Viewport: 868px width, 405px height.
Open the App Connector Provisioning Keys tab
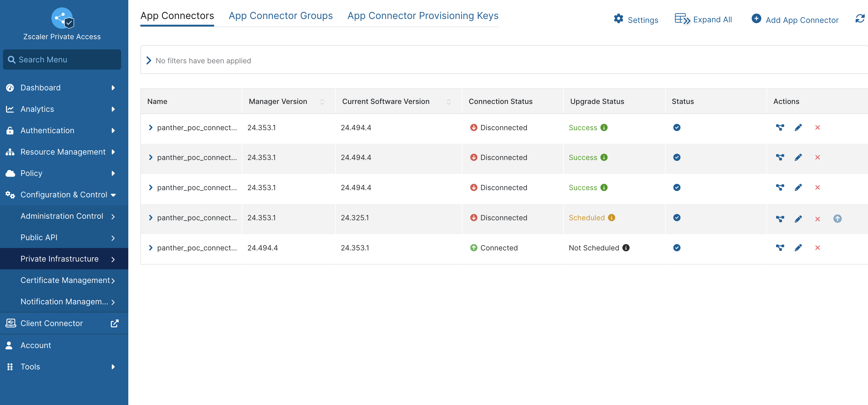[423, 15]
